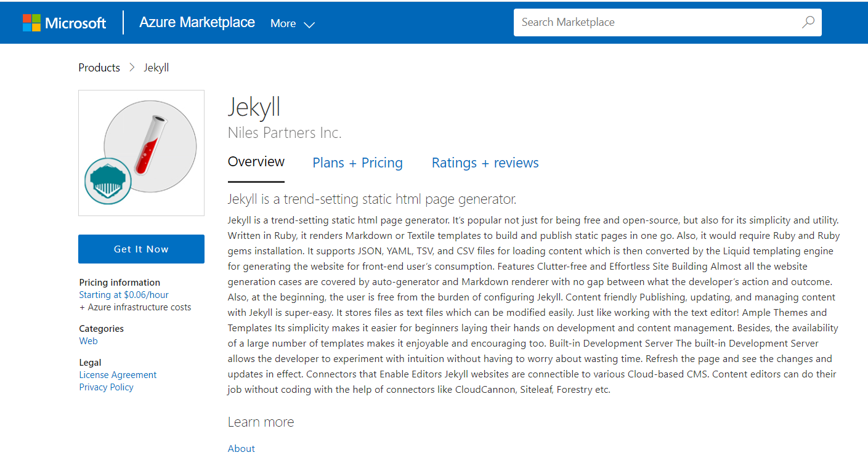Switch to the Plans + Pricing tab
Screen dimensions: 868x471
tap(357, 163)
